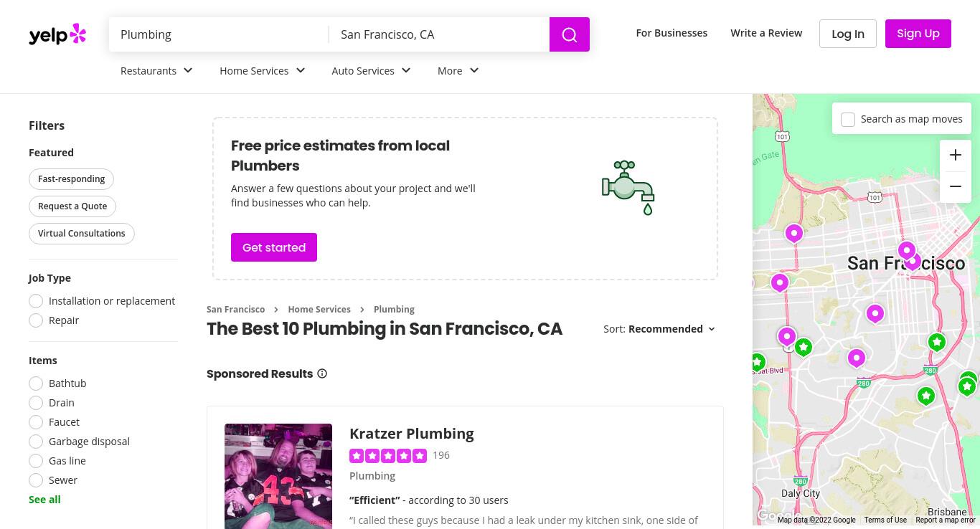Enable Search as map moves checkbox
The height and width of the screenshot is (529, 980).
coord(848,120)
